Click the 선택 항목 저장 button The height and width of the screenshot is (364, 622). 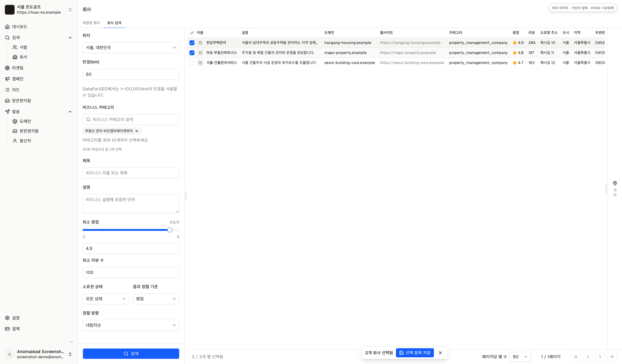415,353
